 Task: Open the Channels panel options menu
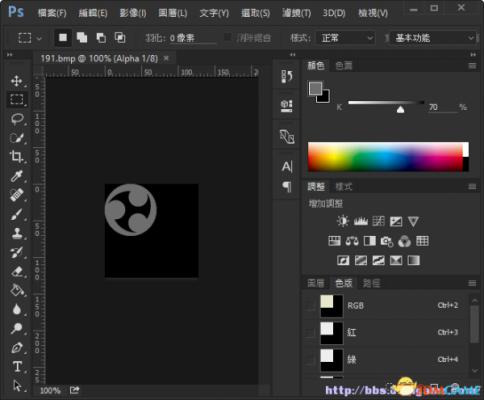(x=472, y=283)
